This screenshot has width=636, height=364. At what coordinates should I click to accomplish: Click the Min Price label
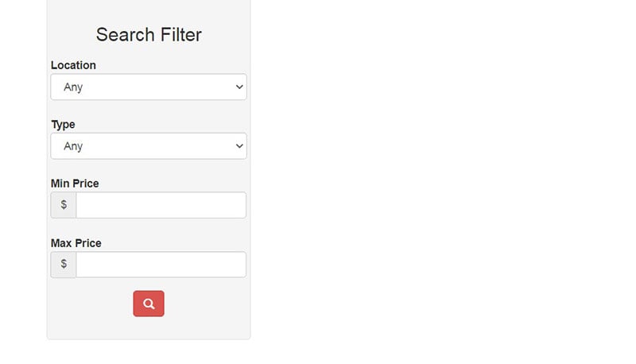pyautogui.click(x=75, y=184)
